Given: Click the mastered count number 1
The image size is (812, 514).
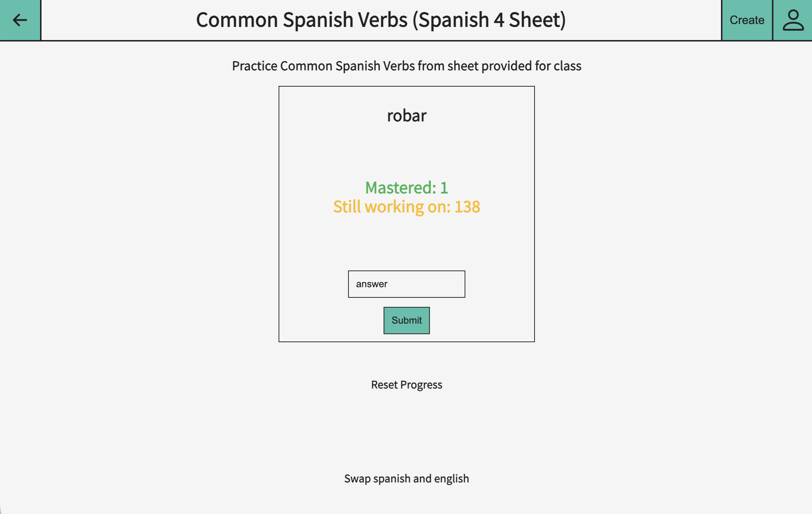Looking at the screenshot, I should [444, 188].
